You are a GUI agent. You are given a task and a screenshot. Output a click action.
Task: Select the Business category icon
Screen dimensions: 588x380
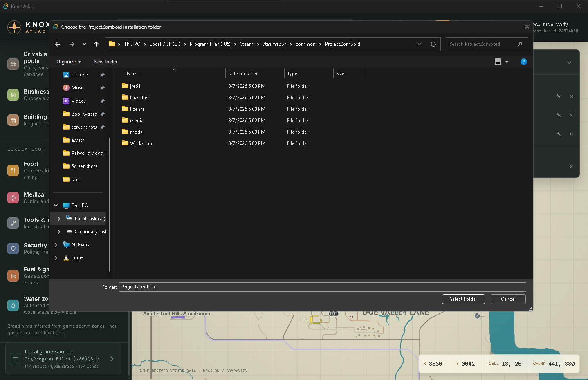(13, 95)
